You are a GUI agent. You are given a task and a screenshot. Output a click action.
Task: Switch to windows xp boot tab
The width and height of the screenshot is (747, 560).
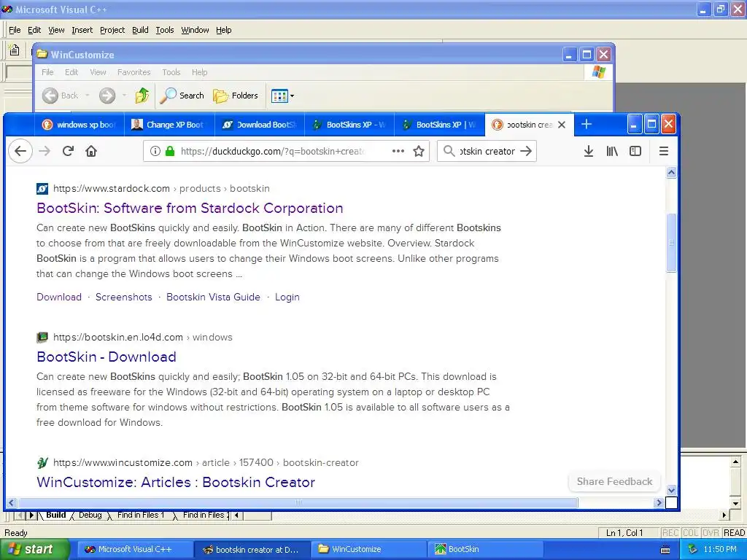79,125
